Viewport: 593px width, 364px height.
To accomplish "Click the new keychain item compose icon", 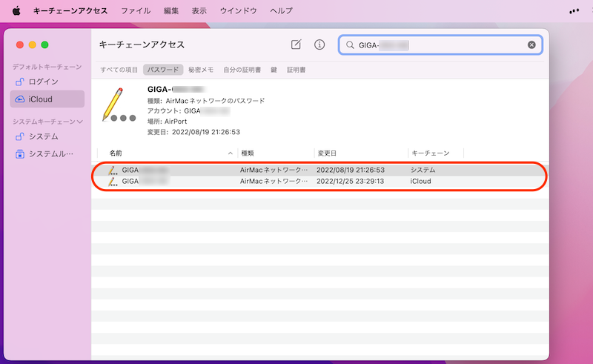I will pos(296,44).
